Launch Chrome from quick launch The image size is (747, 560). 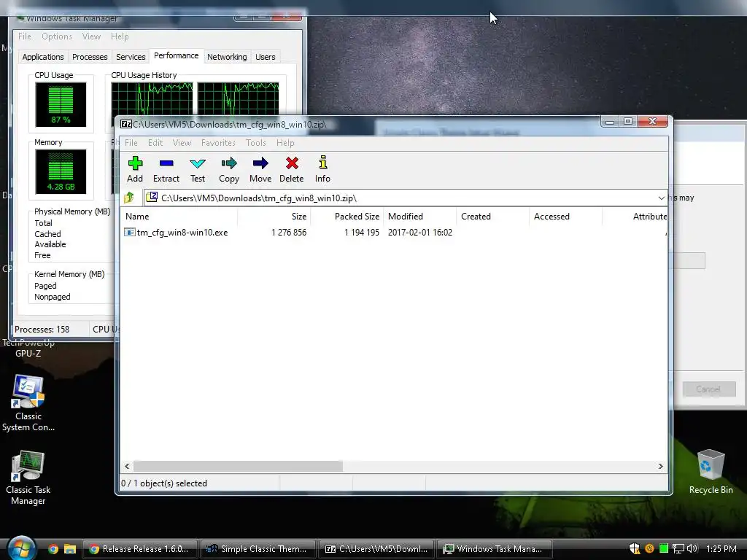(53, 549)
